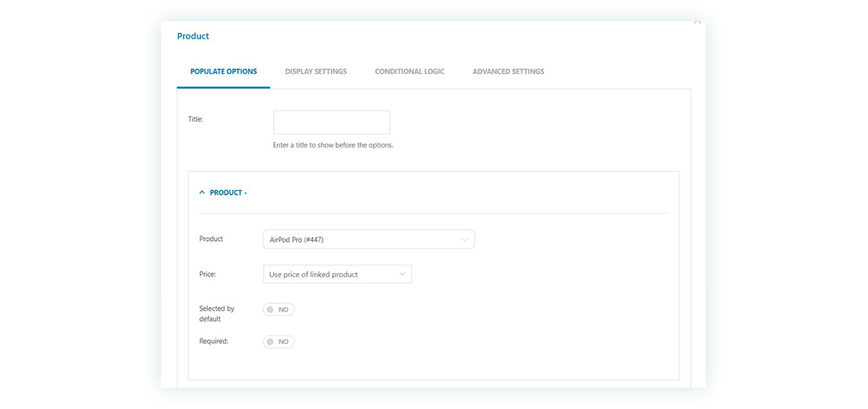This screenshot has height=409, width=868.
Task: Click the 'Selected by default' label
Action: pos(217,314)
